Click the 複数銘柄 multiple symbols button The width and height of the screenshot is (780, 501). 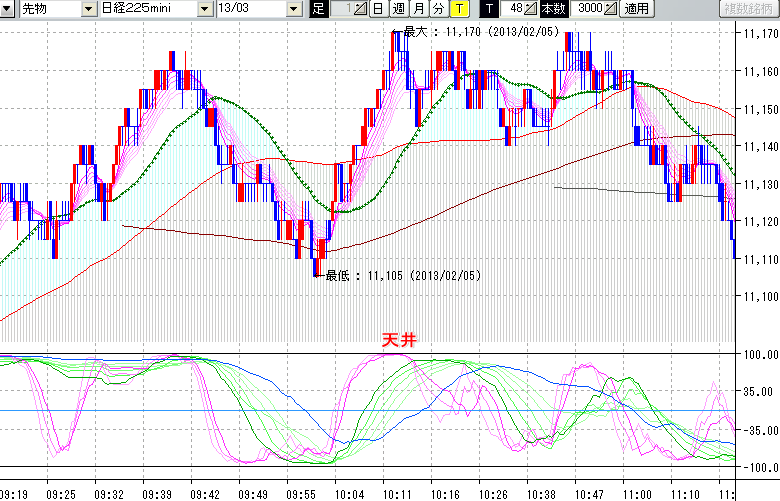748,9
